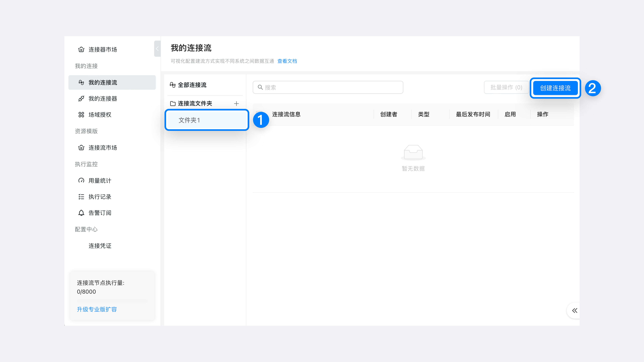Select 我的连接流 in the sidebar
The height and width of the screenshot is (362, 644).
(x=103, y=82)
